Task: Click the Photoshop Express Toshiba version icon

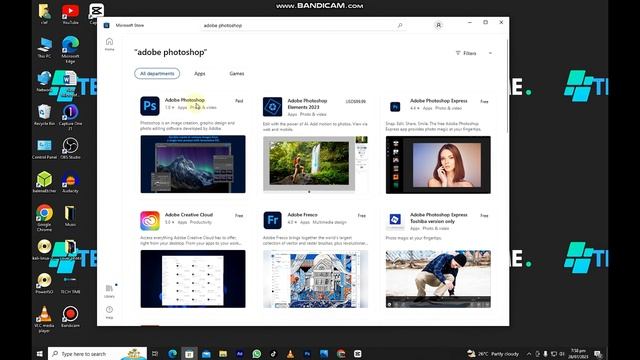Action: 395,220
